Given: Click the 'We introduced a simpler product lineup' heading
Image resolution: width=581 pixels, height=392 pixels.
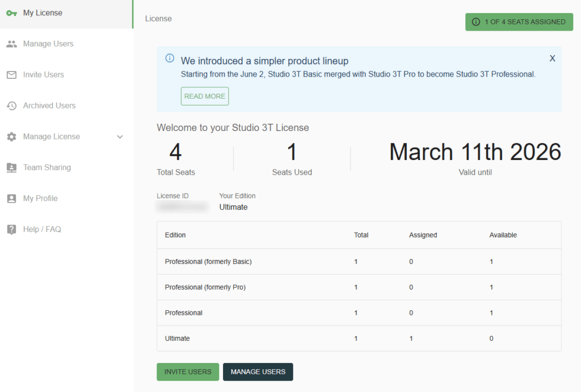Looking at the screenshot, I should [264, 61].
